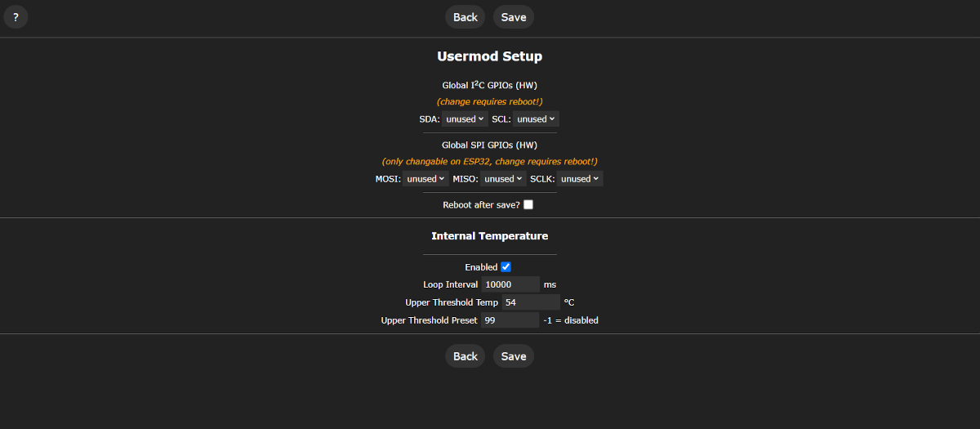The image size is (980, 429).
Task: Open the SDA pin dropdown
Action: coord(465,119)
